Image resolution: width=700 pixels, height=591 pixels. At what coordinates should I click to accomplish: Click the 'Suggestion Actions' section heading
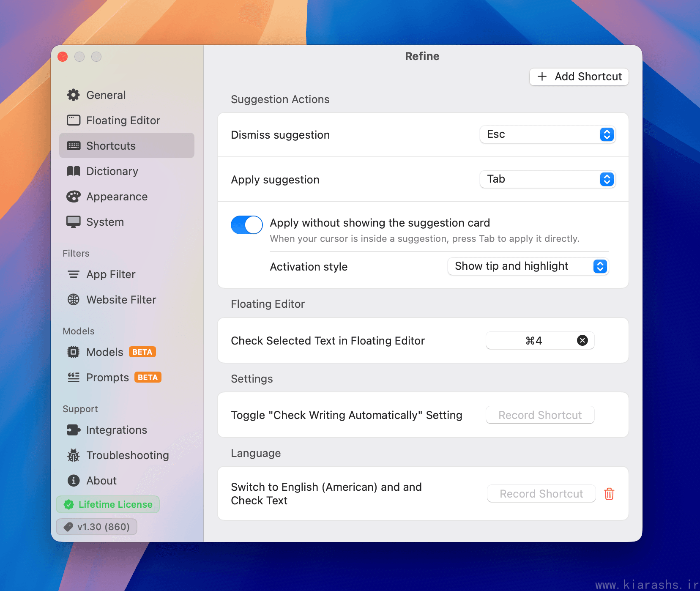280,99
